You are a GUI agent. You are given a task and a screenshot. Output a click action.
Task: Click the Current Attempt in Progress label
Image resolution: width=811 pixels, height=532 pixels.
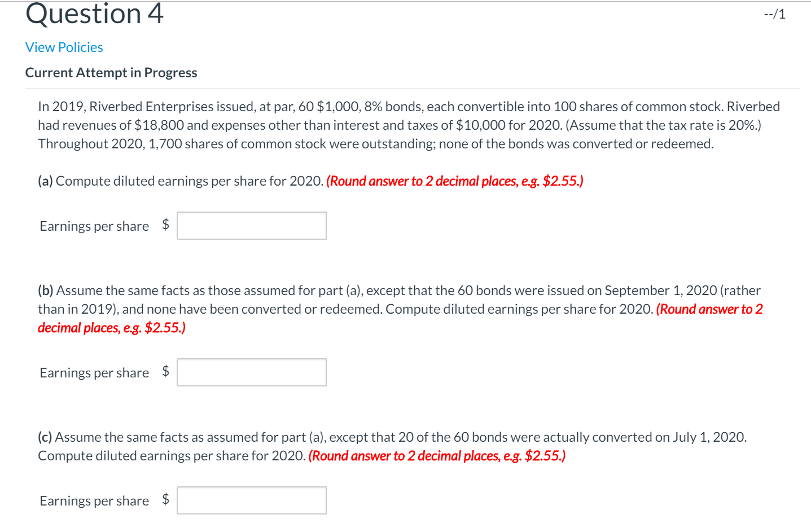pos(111,72)
